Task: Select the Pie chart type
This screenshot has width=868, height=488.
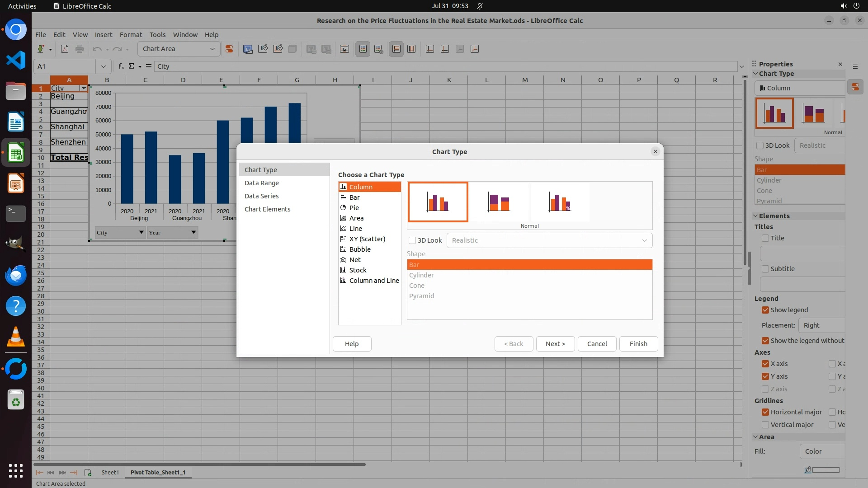Action: [354, 208]
